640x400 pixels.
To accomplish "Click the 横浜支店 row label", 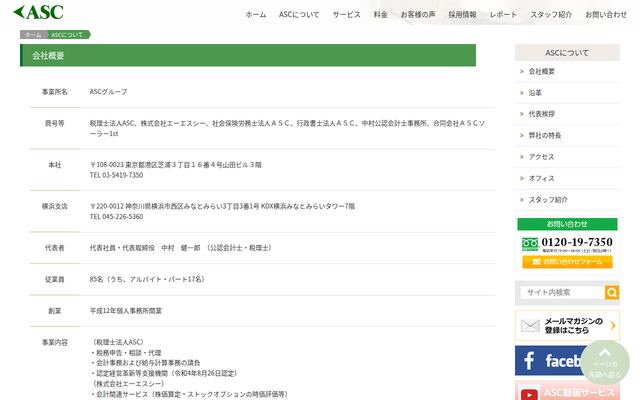I will tap(55, 207).
